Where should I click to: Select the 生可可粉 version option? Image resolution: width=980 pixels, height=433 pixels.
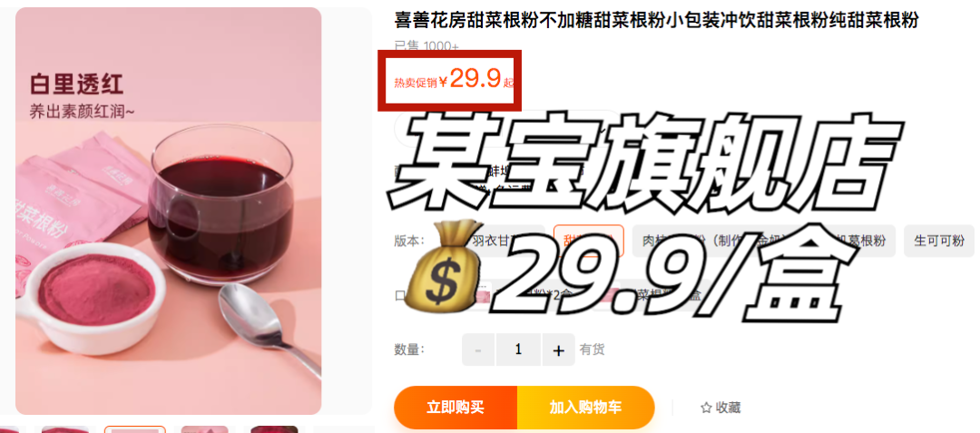[x=939, y=241]
